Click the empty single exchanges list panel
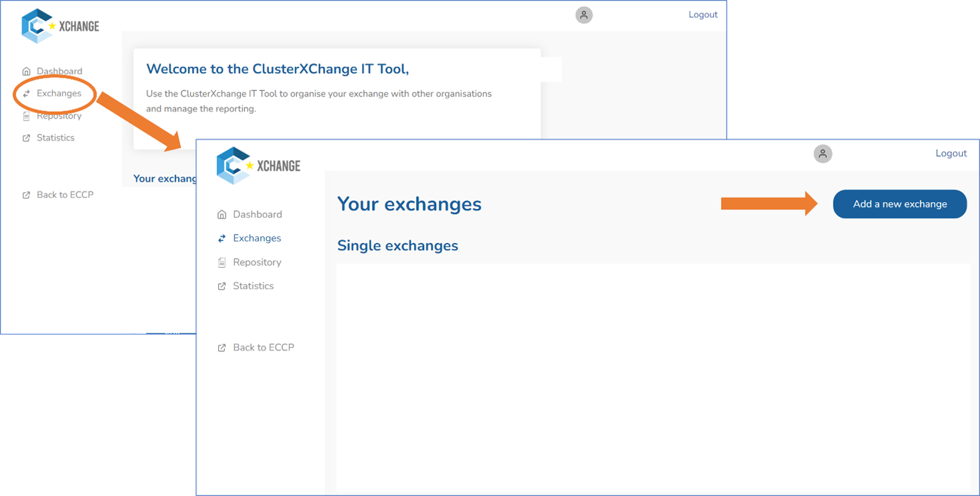Viewport: 980px width, 496px height. coord(654,379)
